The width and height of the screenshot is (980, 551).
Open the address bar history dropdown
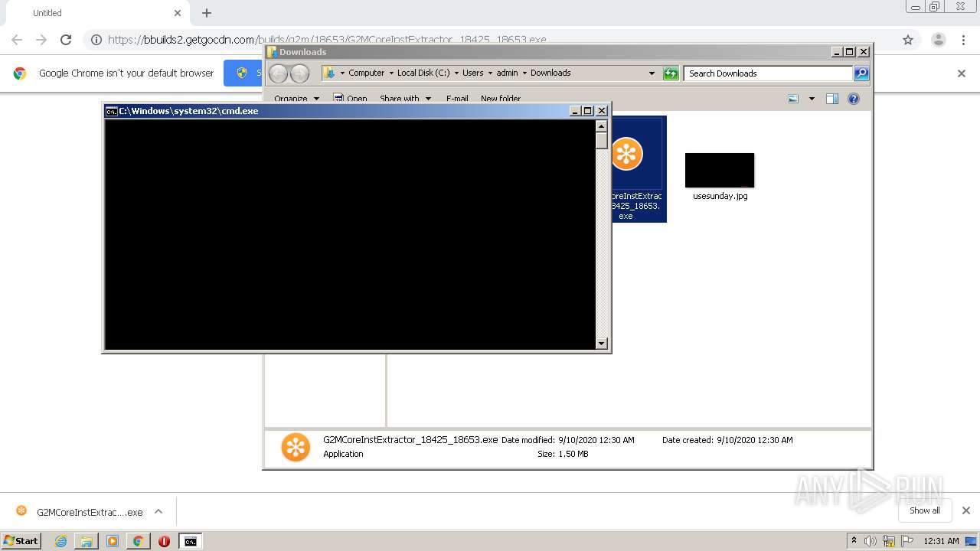pyautogui.click(x=652, y=73)
